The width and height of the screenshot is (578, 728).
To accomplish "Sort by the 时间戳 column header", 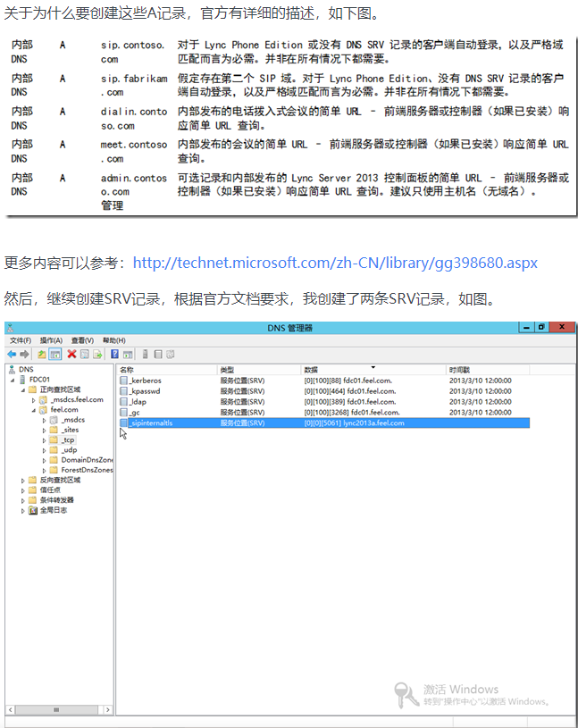I will (x=488, y=370).
